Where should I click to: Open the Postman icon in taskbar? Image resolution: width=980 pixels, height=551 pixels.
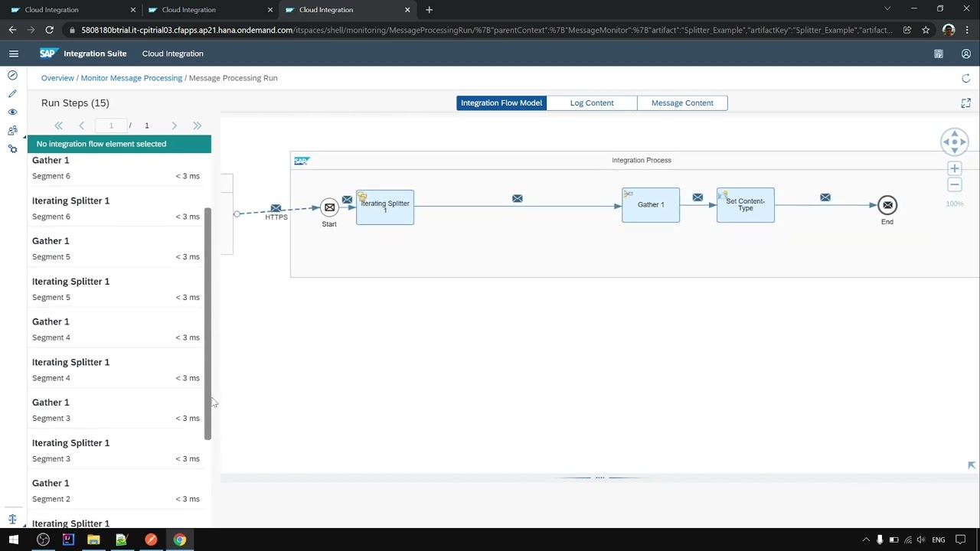151,540
